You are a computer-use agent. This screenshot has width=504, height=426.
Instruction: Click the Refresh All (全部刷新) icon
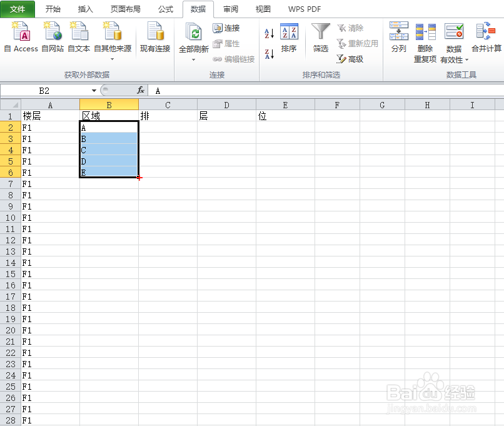click(x=194, y=32)
